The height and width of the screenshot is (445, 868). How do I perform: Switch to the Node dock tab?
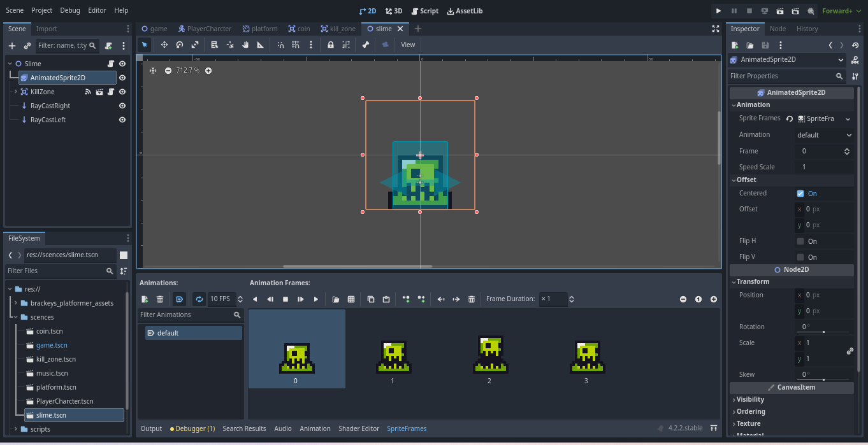778,29
